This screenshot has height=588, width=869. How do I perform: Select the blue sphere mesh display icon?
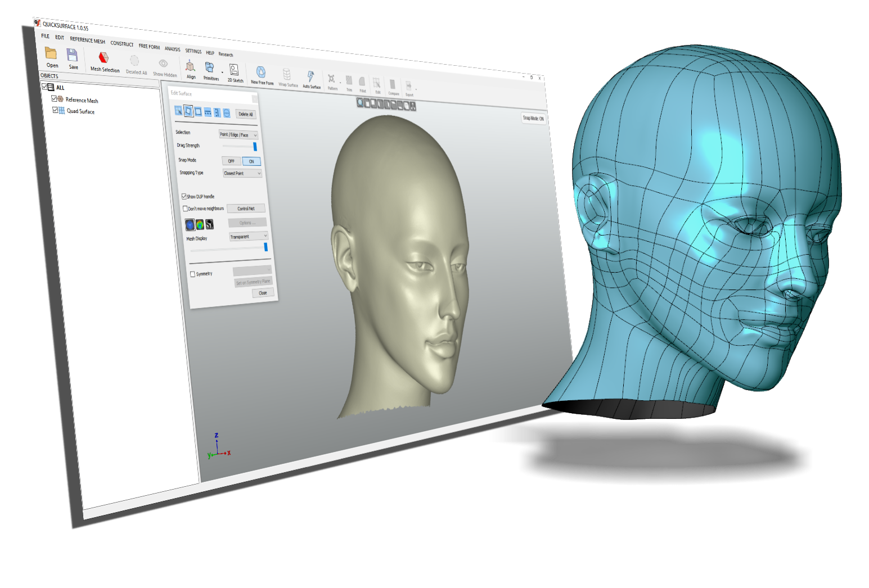[190, 225]
